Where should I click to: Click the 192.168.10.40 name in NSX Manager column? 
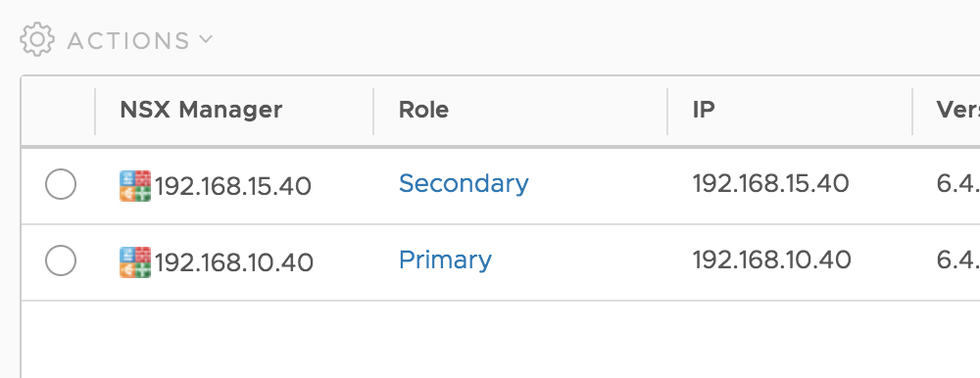234,262
